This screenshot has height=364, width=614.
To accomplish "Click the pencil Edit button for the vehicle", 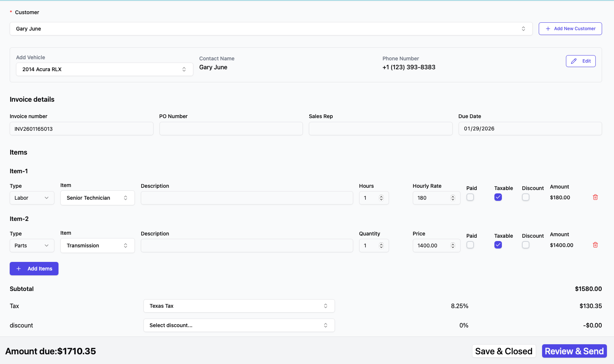I will [x=580, y=61].
